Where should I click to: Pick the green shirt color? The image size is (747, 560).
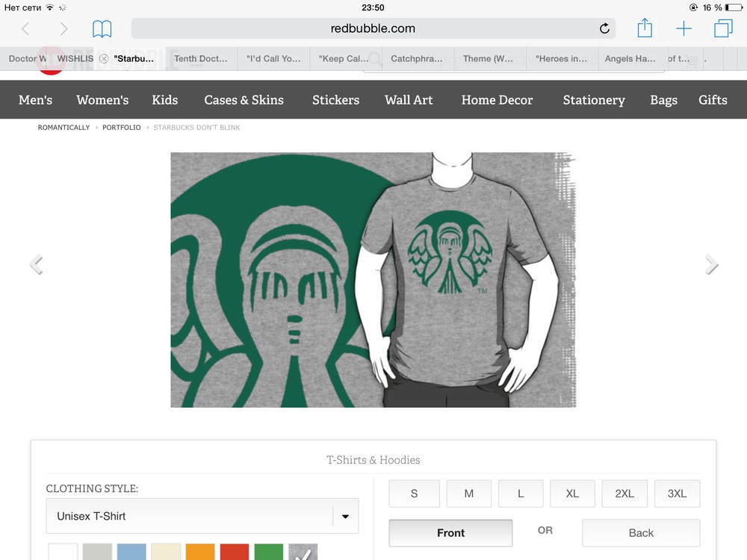pos(269,552)
